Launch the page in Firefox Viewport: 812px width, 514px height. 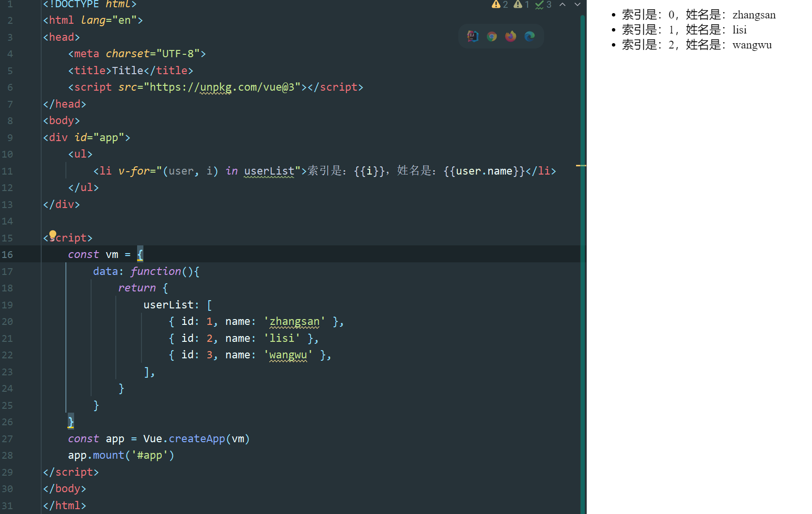coord(511,36)
